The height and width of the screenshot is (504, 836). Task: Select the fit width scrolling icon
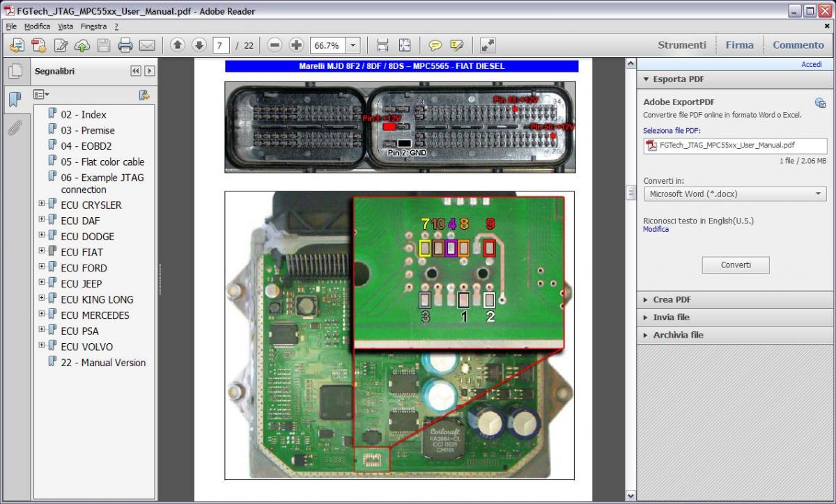point(382,45)
